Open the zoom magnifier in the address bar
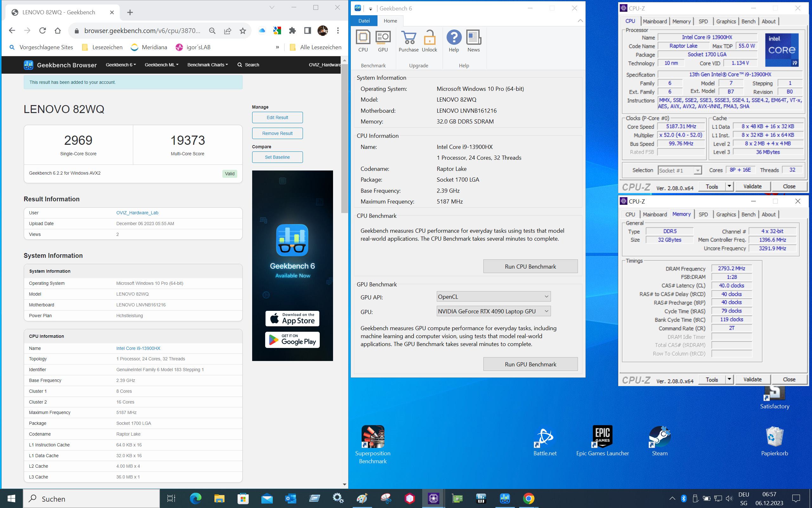Viewport: 812px width, 508px height. point(212,30)
